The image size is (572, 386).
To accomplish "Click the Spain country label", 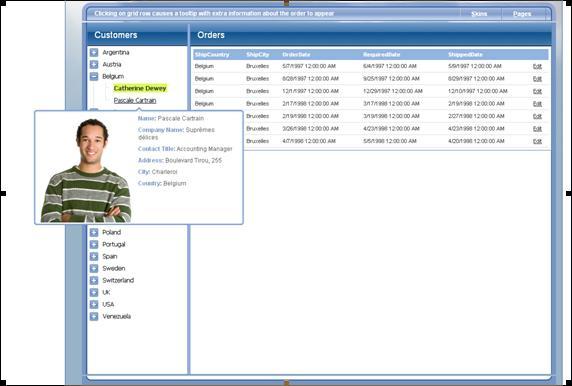I will pyautogui.click(x=109, y=256).
